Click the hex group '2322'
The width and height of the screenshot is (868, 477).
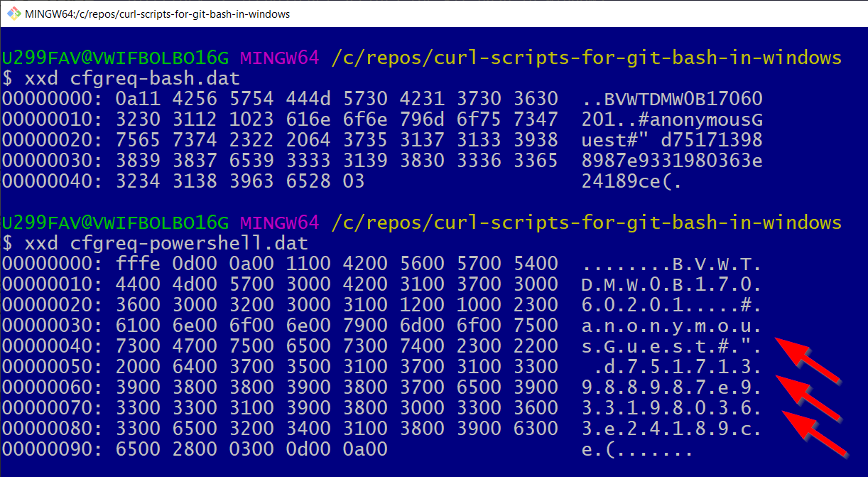click(x=251, y=140)
